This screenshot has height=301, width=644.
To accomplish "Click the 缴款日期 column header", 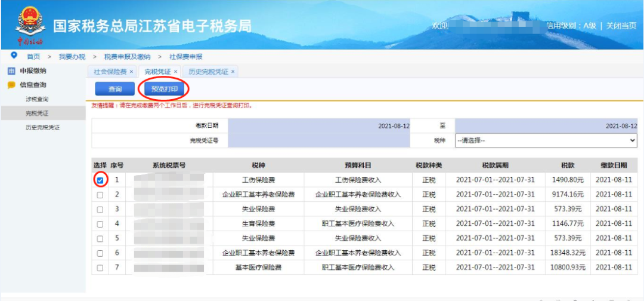I will 614,165.
